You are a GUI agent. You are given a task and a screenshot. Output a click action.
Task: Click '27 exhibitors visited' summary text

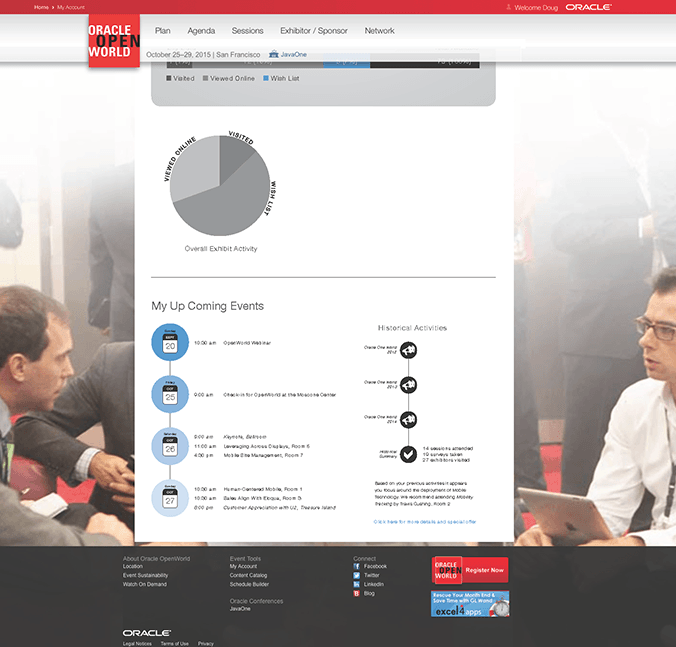[x=446, y=460]
